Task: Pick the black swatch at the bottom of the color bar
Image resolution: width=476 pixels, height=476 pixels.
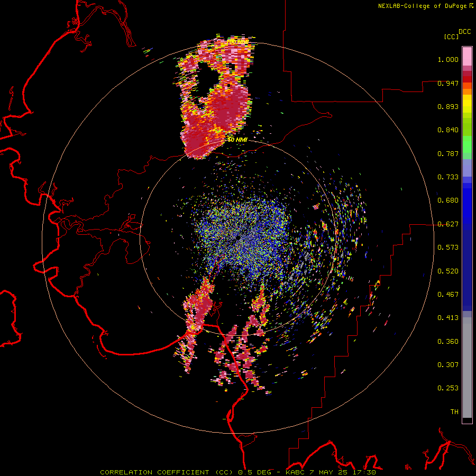Action: coord(467,420)
